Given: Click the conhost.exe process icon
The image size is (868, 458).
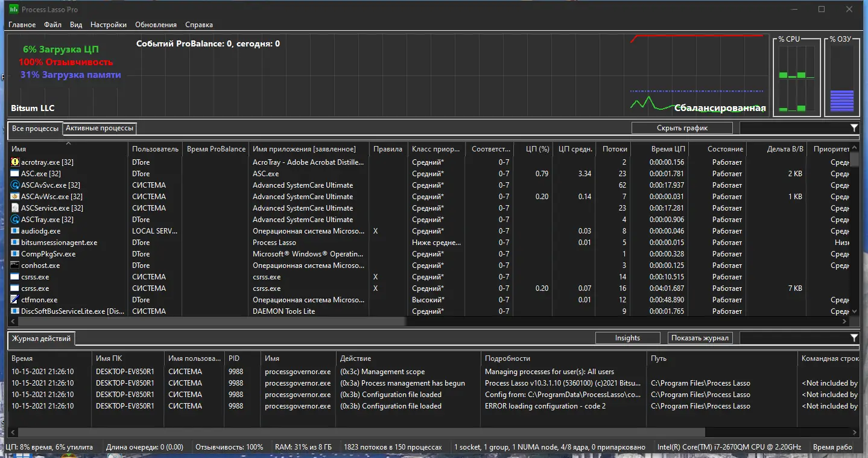Looking at the screenshot, I should point(15,266).
